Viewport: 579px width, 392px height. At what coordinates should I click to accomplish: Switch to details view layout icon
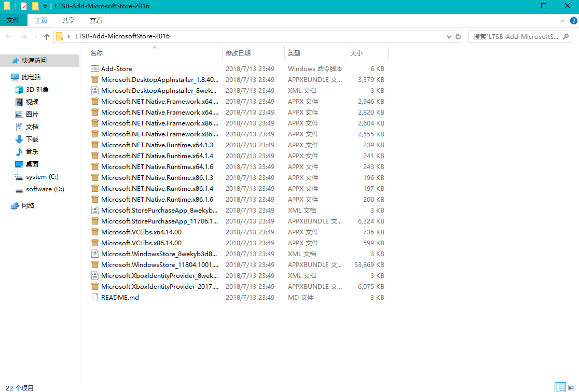[x=560, y=387]
